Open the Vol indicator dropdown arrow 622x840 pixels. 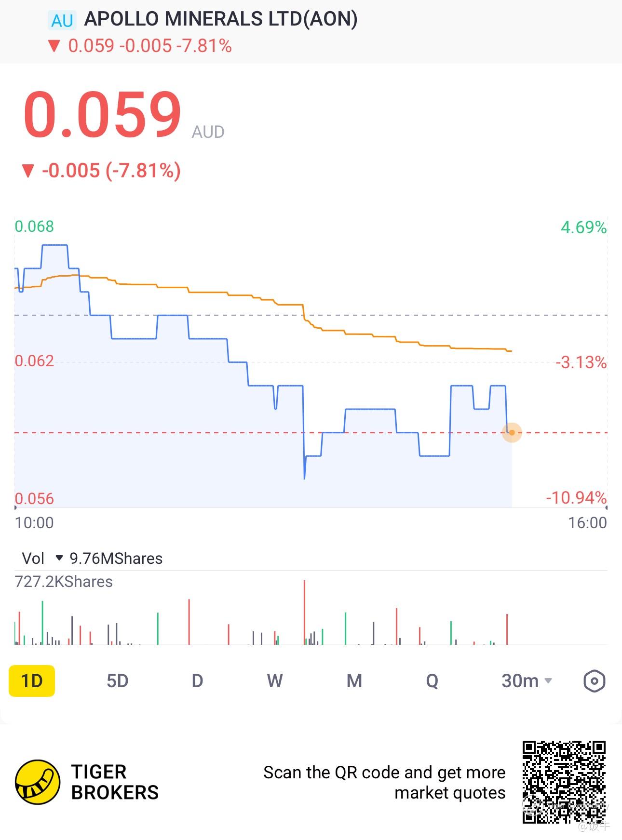pos(59,558)
